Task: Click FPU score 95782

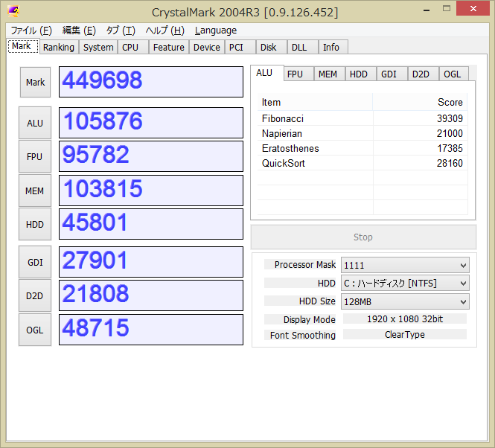Action: coord(151,156)
